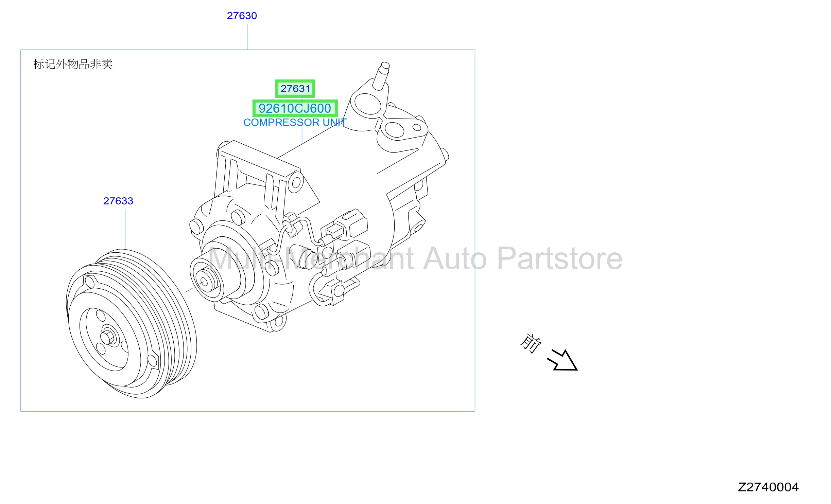The width and height of the screenshot is (831, 504).
Task: Click the leader line under 27633
Action: point(125,229)
